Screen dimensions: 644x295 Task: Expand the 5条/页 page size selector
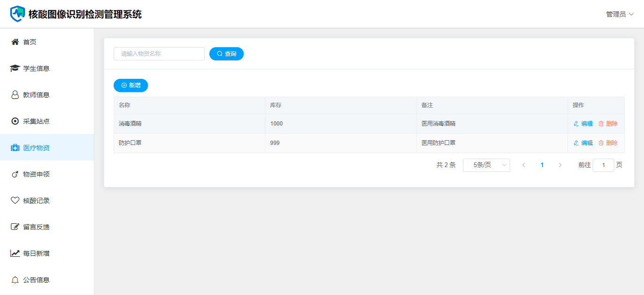pyautogui.click(x=486, y=165)
